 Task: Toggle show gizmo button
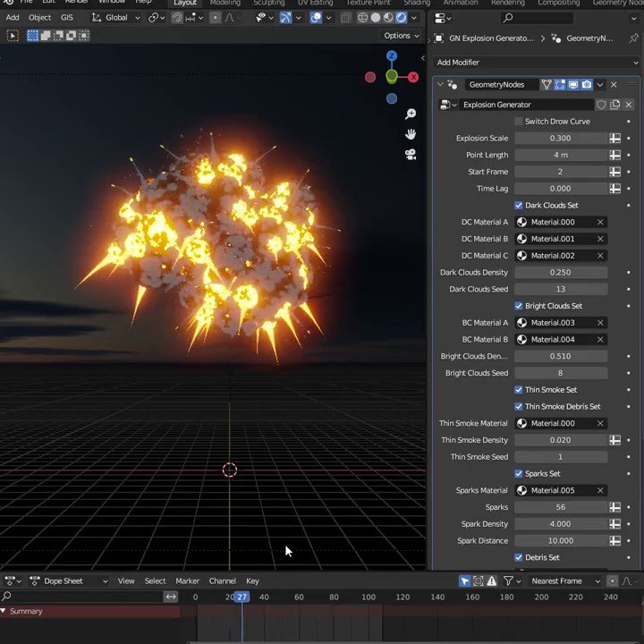(286, 18)
